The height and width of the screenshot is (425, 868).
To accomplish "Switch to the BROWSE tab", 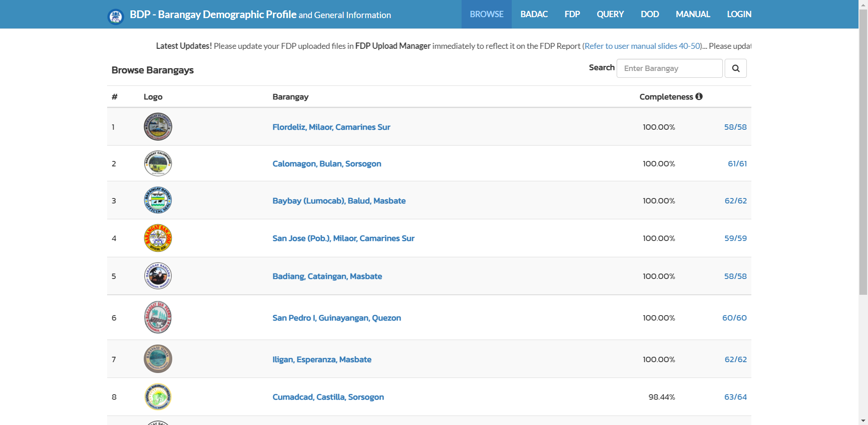I will (x=486, y=14).
